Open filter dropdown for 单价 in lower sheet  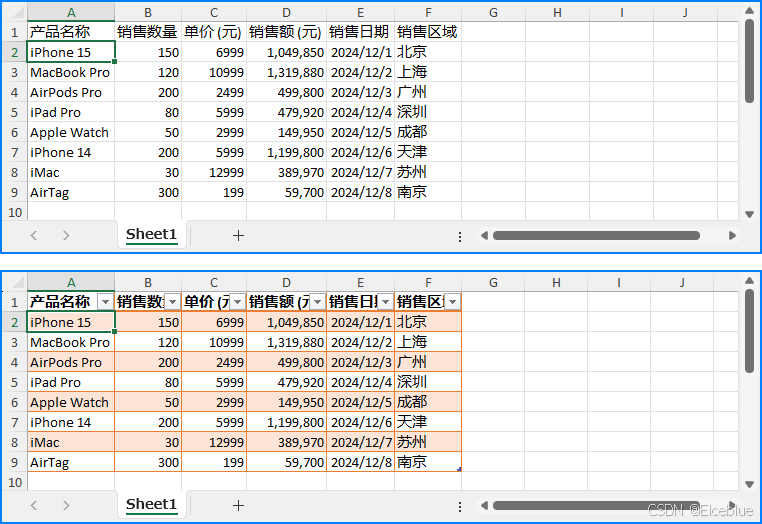237,302
